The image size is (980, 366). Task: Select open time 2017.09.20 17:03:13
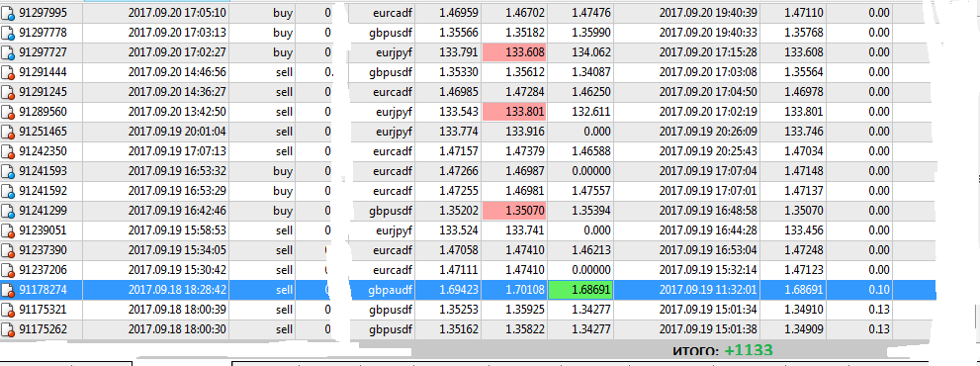coord(177,33)
